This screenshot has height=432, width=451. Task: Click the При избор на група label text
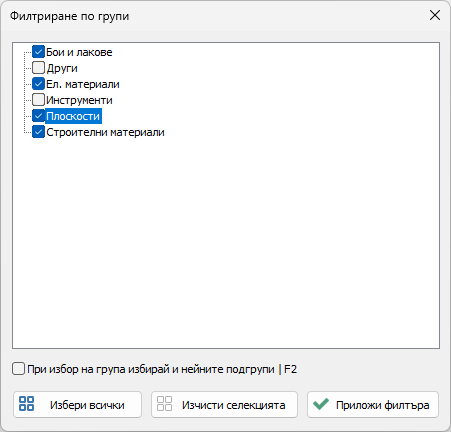(162, 369)
